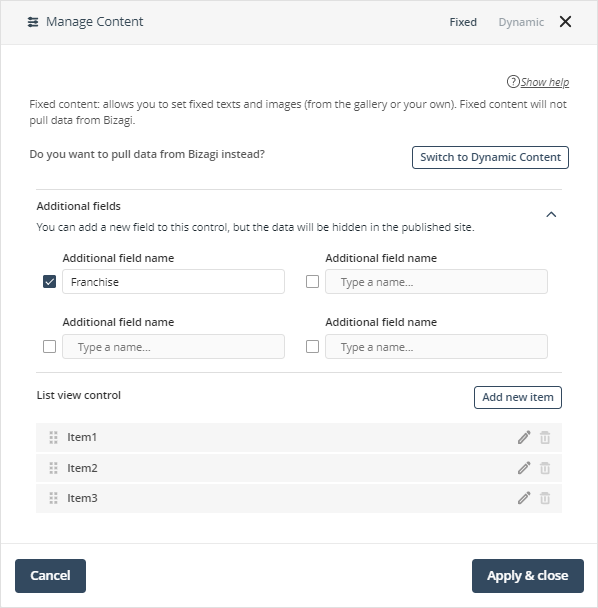598x608 pixels.
Task: Edit Item3 with the pencil icon
Action: (524, 498)
